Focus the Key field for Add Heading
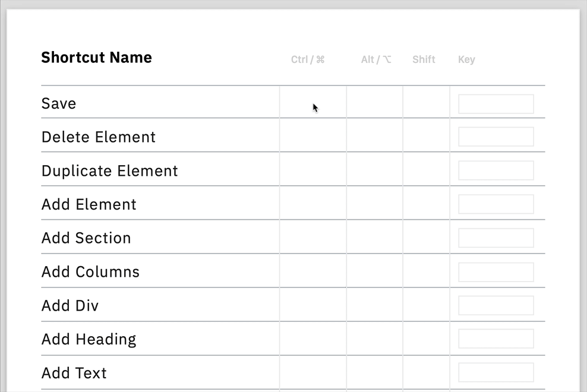 click(496, 339)
